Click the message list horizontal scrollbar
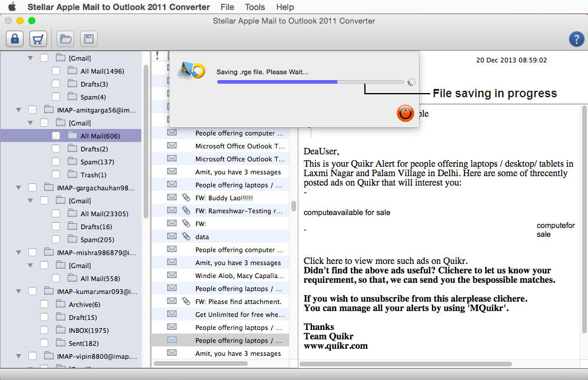Viewport: 588px width, 380px height. pyautogui.click(x=201, y=364)
